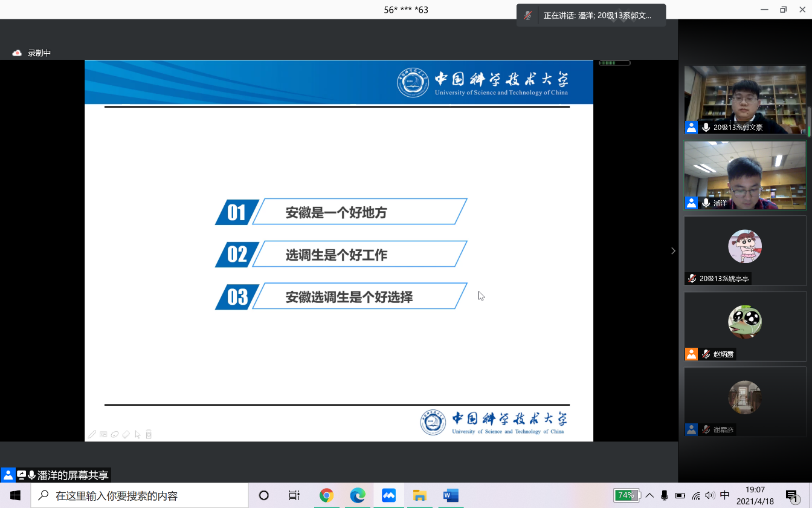Click the Wi-Fi network tray icon
The height and width of the screenshot is (508, 812).
point(696,495)
